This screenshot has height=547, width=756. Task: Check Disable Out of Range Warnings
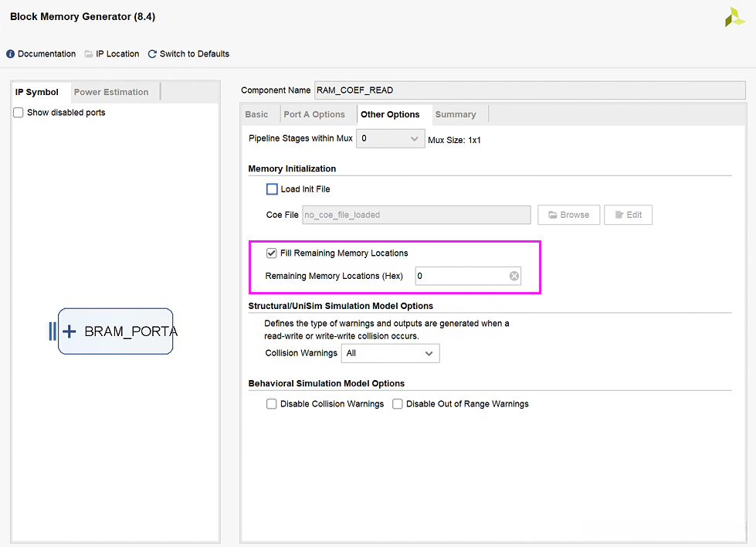[x=398, y=404]
